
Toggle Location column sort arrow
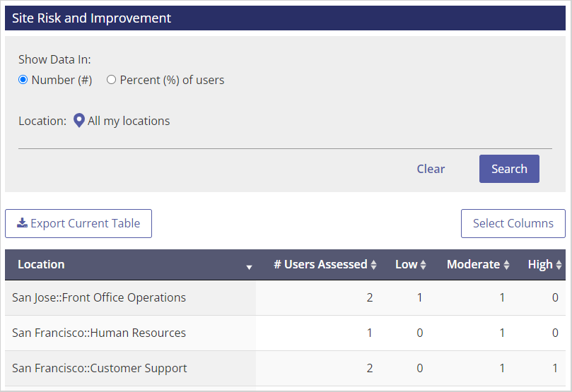tap(249, 267)
